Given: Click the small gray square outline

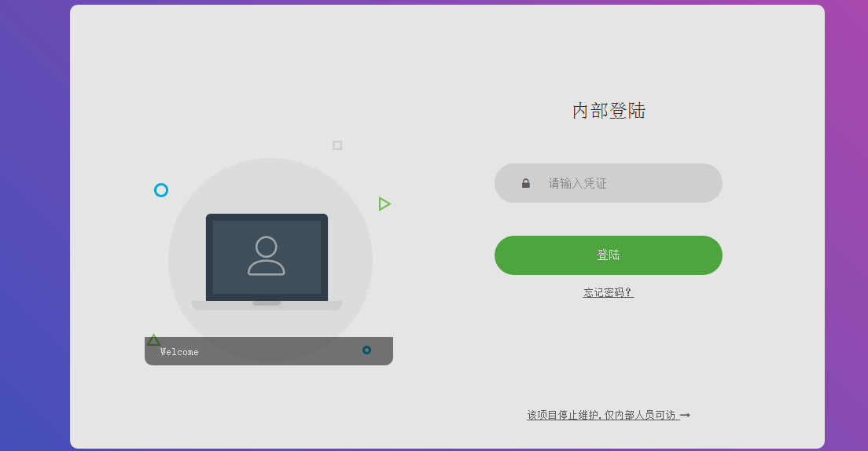Looking at the screenshot, I should pos(337,145).
